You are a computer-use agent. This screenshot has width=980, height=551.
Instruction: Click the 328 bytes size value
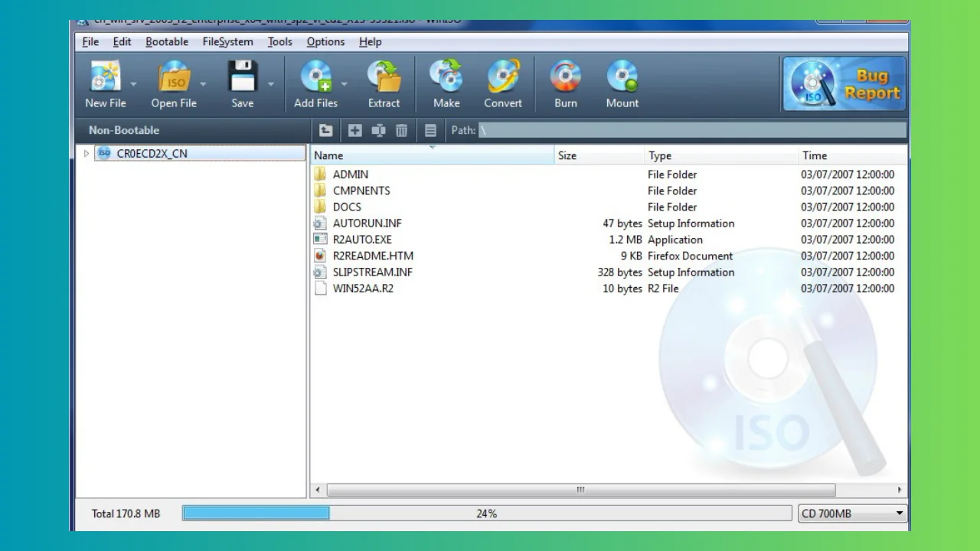click(x=619, y=272)
